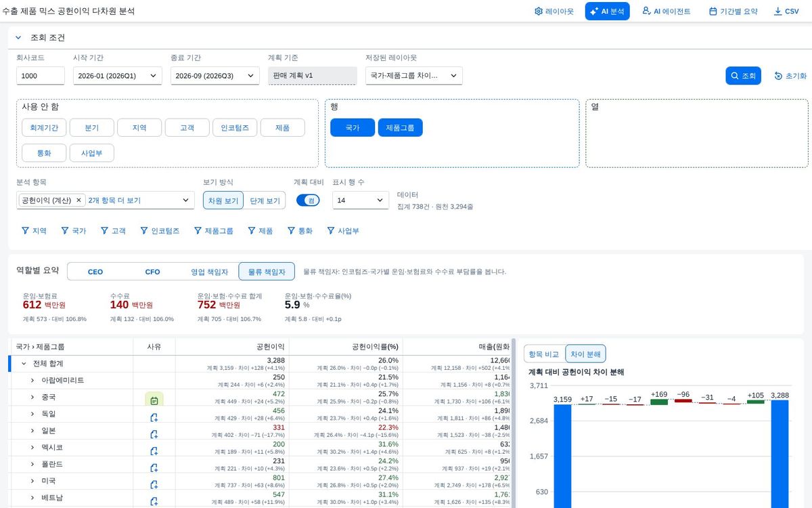Open the 기간별 요약 period summary
The height and width of the screenshot is (508, 812).
(x=733, y=12)
